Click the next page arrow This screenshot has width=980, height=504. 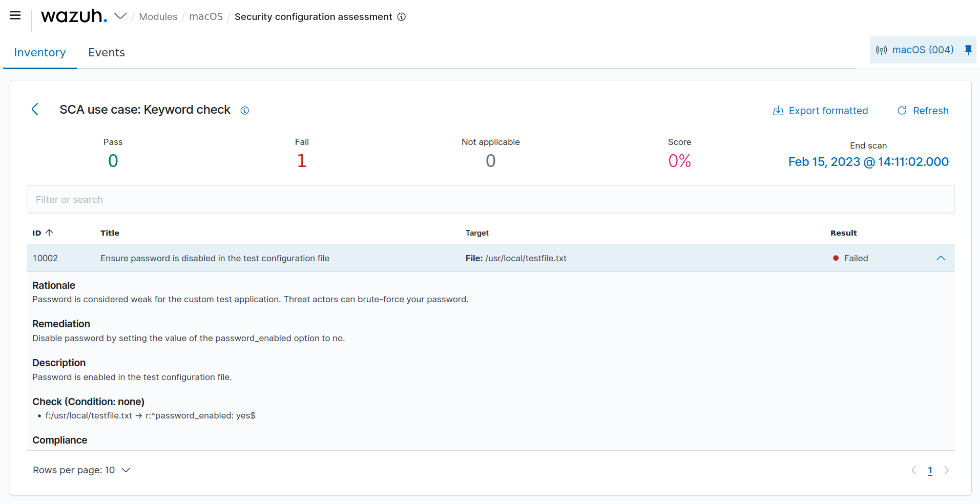(x=946, y=470)
